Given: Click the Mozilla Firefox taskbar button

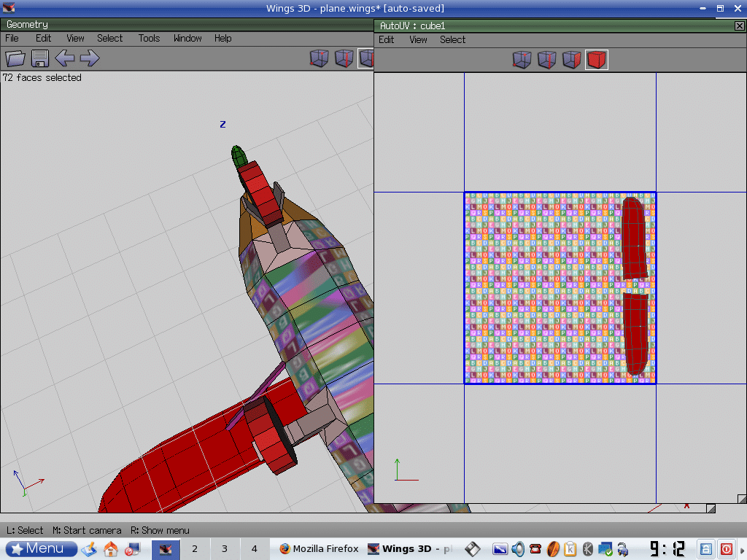Looking at the screenshot, I should pyautogui.click(x=318, y=548).
